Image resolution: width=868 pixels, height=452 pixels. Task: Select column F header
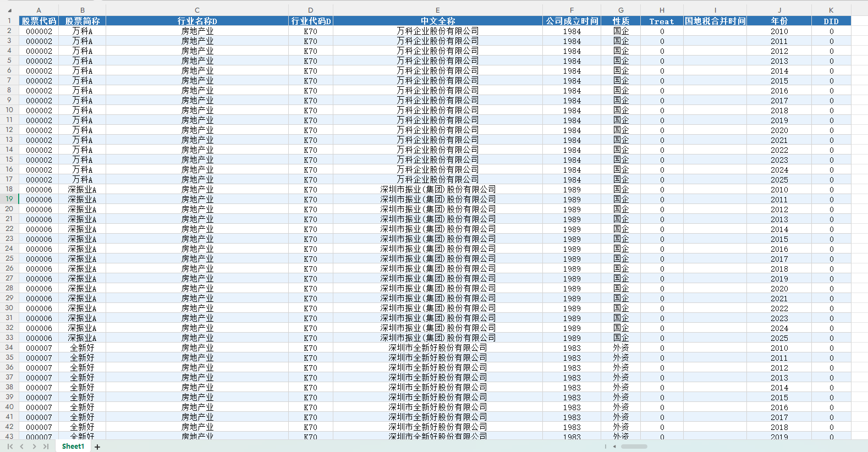pos(572,10)
